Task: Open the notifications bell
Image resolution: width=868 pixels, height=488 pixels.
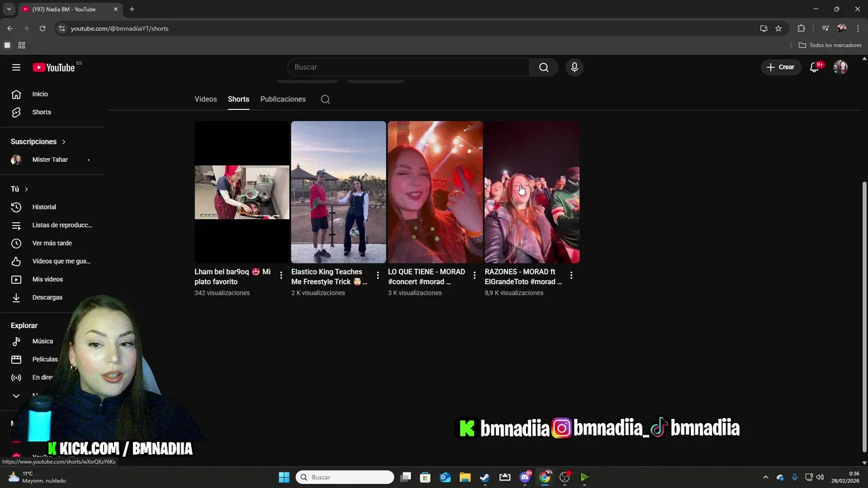Action: (x=814, y=67)
